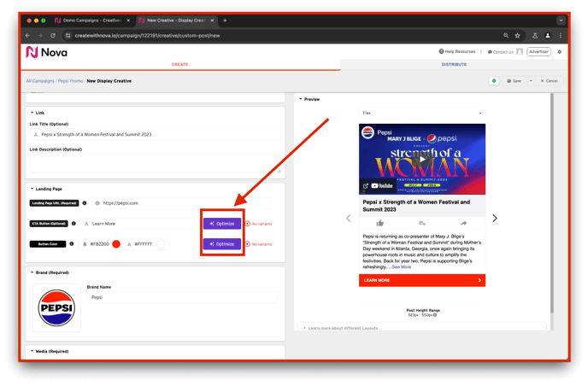Open the dropdown arrow next to Save
The image size is (588, 386).
pos(530,81)
